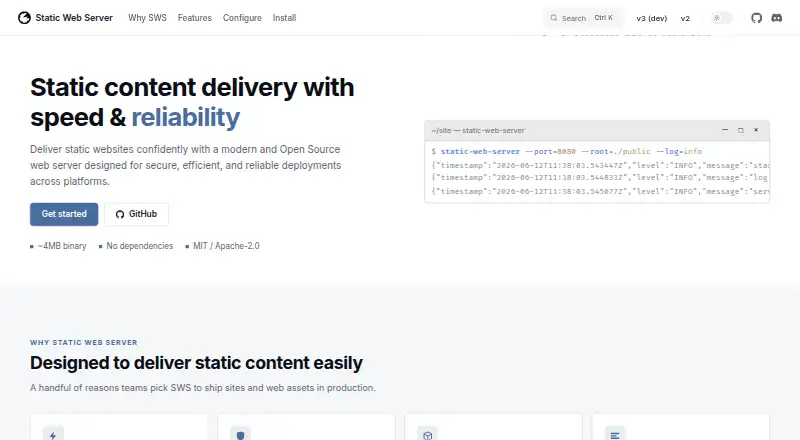Click the highlighted word reliability
Screen dimensions: 800x440
pyautogui.click(x=186, y=117)
